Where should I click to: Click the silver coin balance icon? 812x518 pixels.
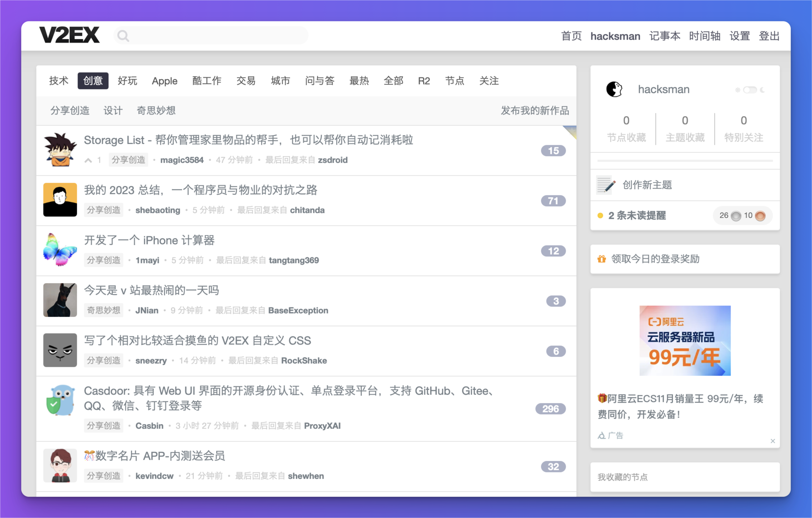(736, 216)
